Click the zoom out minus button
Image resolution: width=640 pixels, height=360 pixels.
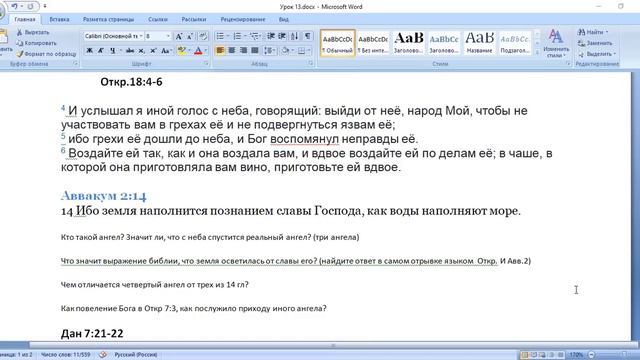(592, 355)
